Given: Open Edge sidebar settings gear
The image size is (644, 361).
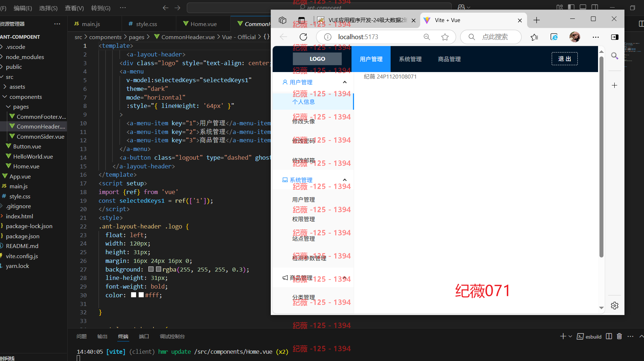Looking at the screenshot, I should (x=615, y=306).
